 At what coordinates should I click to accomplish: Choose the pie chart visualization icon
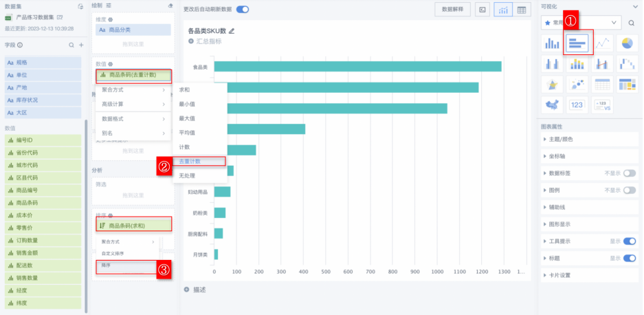pyautogui.click(x=626, y=43)
